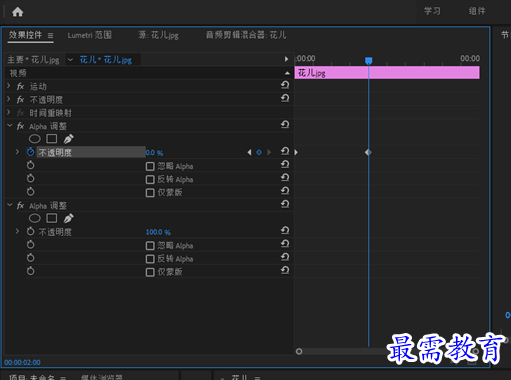Go to next keyframe arrow
The image size is (511, 380).
(x=269, y=152)
